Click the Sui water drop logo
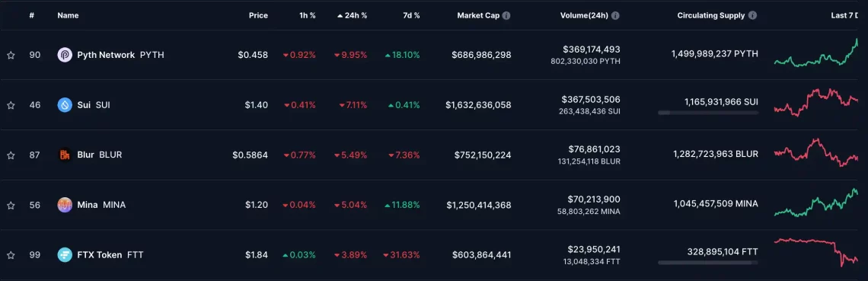The width and height of the screenshot is (868, 281). (x=65, y=104)
